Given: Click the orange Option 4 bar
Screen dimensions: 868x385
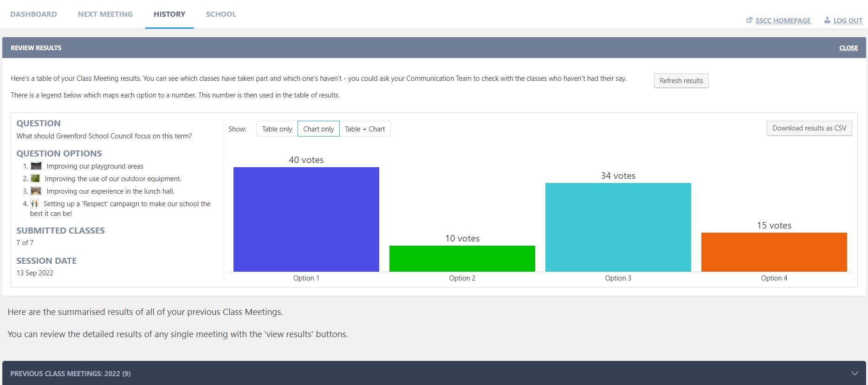Looking at the screenshot, I should (x=774, y=252).
